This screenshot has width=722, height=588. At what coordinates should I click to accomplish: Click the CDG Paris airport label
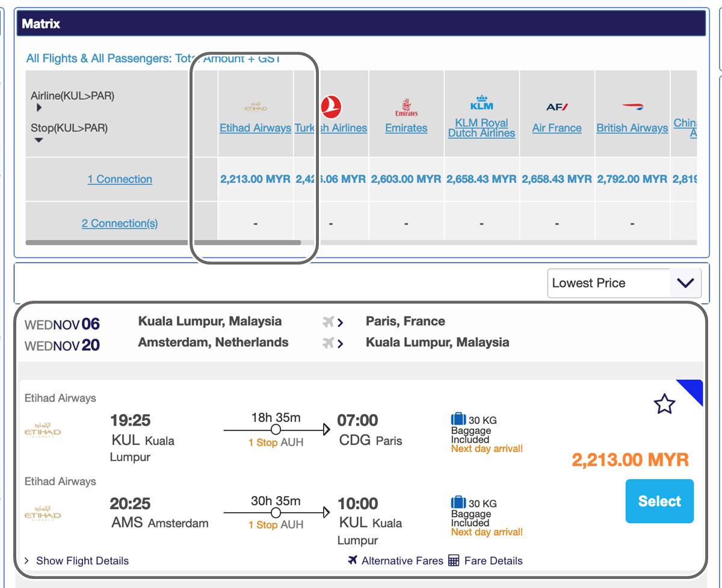coord(371,440)
